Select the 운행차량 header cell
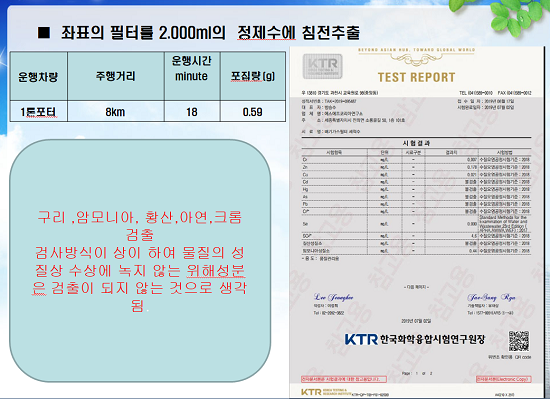Image resolution: width=550 pixels, height=399 pixels. tap(39, 76)
